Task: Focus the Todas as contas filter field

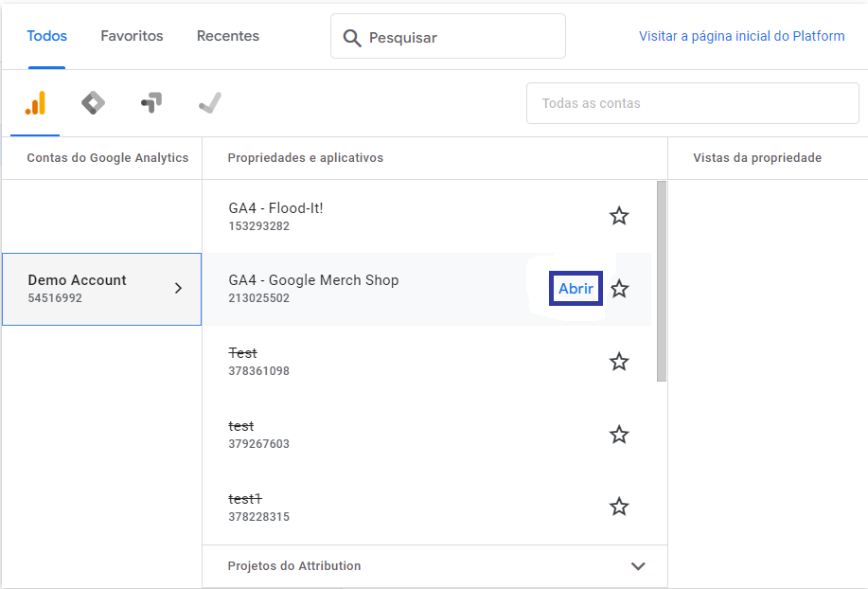Action: click(693, 103)
